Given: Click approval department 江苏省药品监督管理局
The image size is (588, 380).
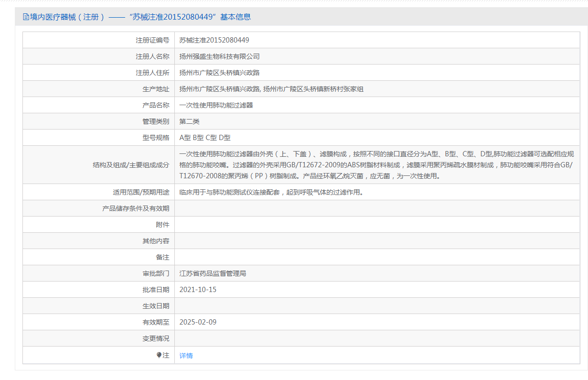Looking at the screenshot, I should pos(213,273).
